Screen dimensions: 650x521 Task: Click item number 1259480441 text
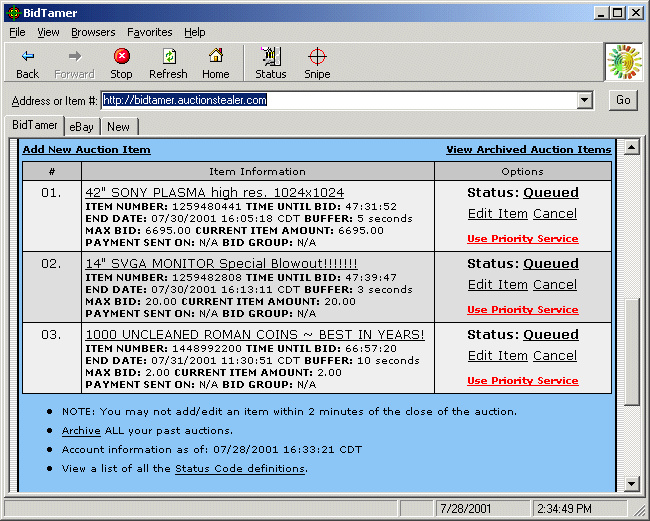[206, 206]
